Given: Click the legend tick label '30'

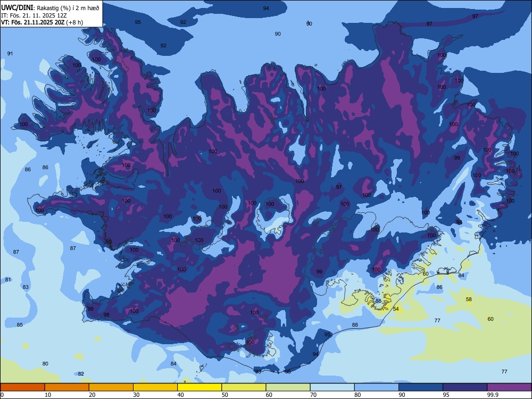Looking at the screenshot, I should coord(136,395).
